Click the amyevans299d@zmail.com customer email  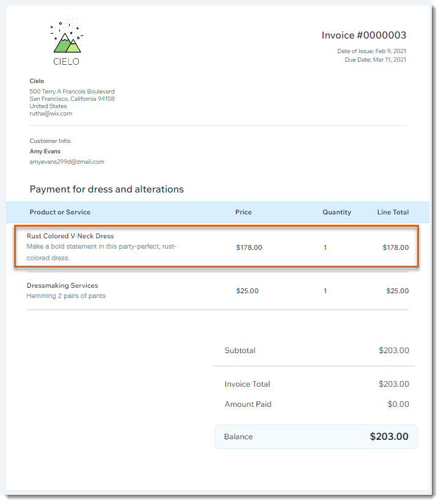click(67, 162)
